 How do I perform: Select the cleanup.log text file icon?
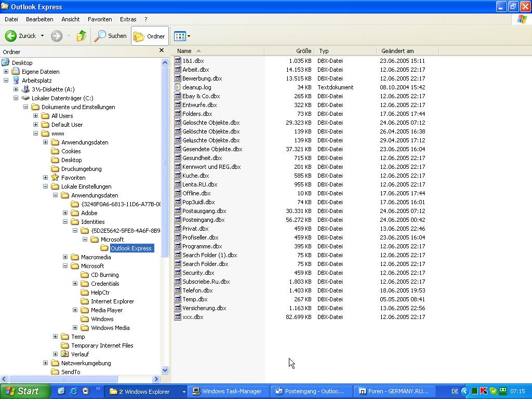pos(178,87)
